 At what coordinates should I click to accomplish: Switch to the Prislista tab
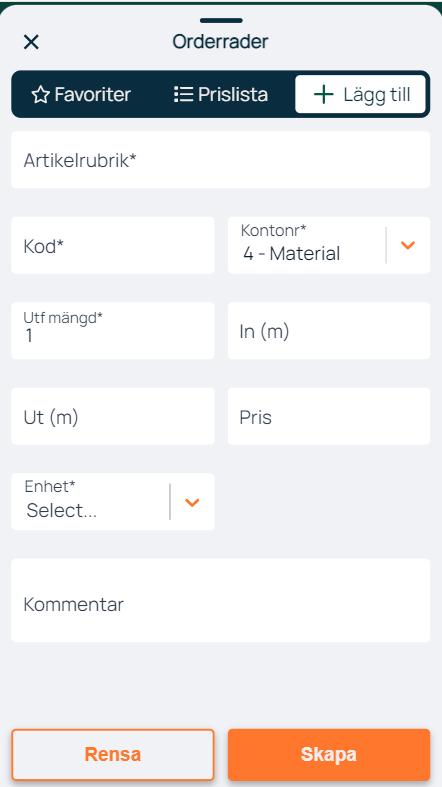pos(221,94)
